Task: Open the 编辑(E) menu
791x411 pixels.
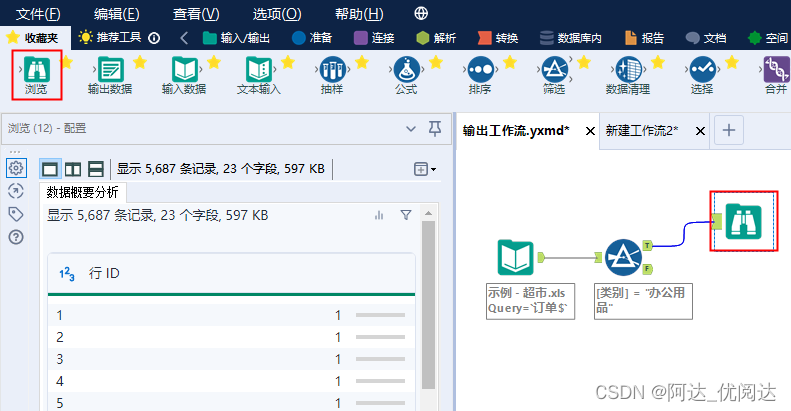Action: [117, 14]
